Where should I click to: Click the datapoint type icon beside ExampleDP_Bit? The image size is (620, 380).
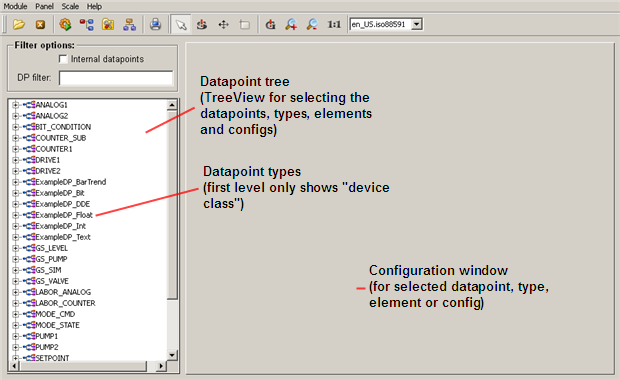(x=29, y=193)
